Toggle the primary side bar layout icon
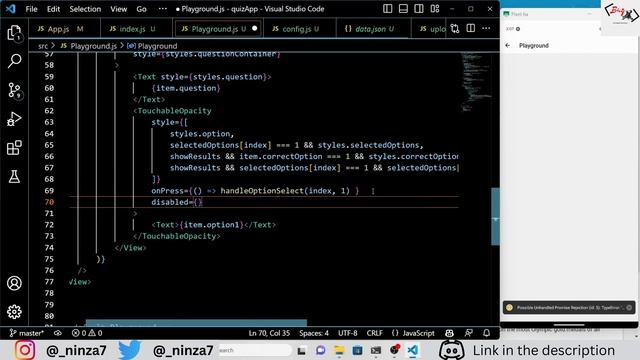 pos(387,9)
